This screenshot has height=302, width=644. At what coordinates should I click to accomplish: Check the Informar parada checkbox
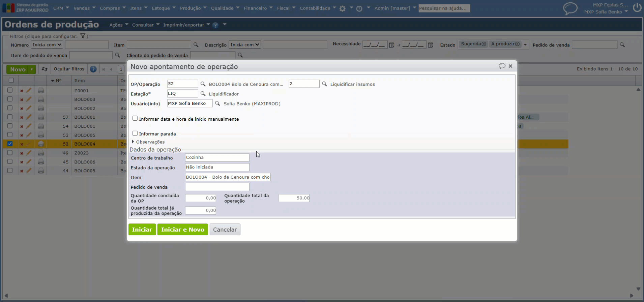point(135,133)
